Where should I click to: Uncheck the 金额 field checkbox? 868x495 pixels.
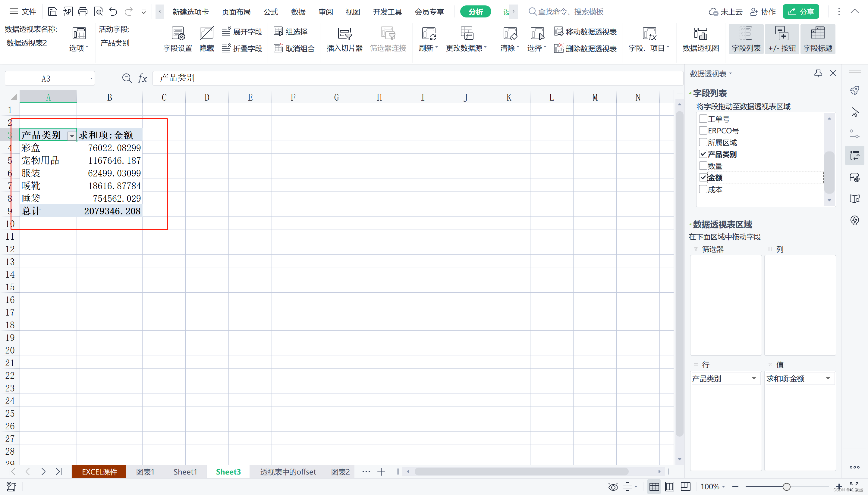[703, 177]
